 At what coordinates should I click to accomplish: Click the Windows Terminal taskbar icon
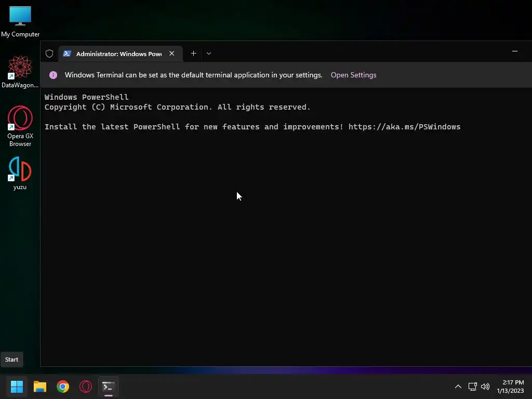click(x=109, y=387)
